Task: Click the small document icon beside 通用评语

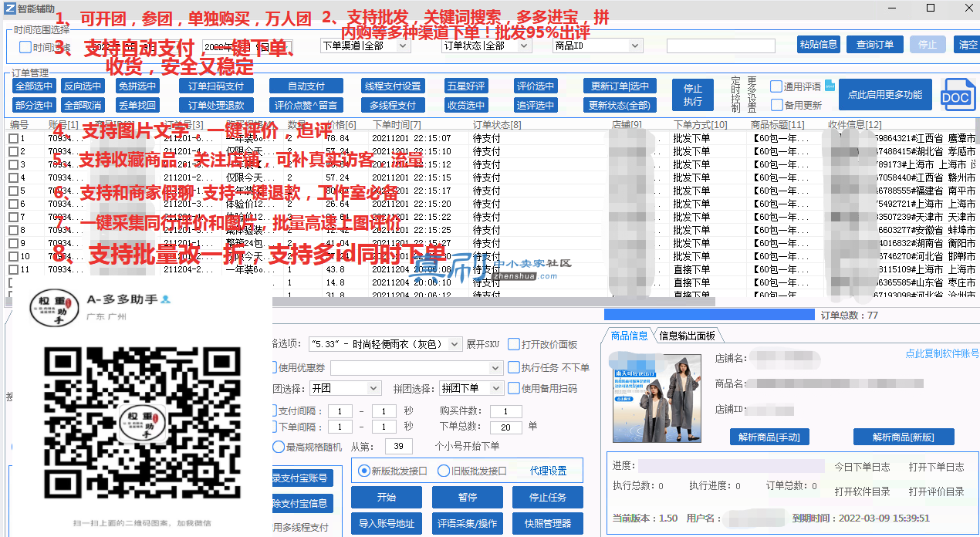Action: click(830, 86)
